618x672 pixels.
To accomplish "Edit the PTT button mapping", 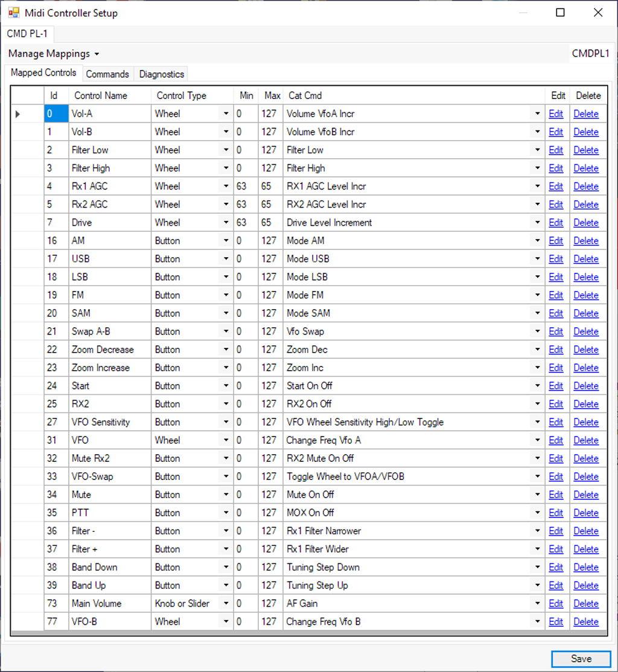I will pyautogui.click(x=556, y=513).
